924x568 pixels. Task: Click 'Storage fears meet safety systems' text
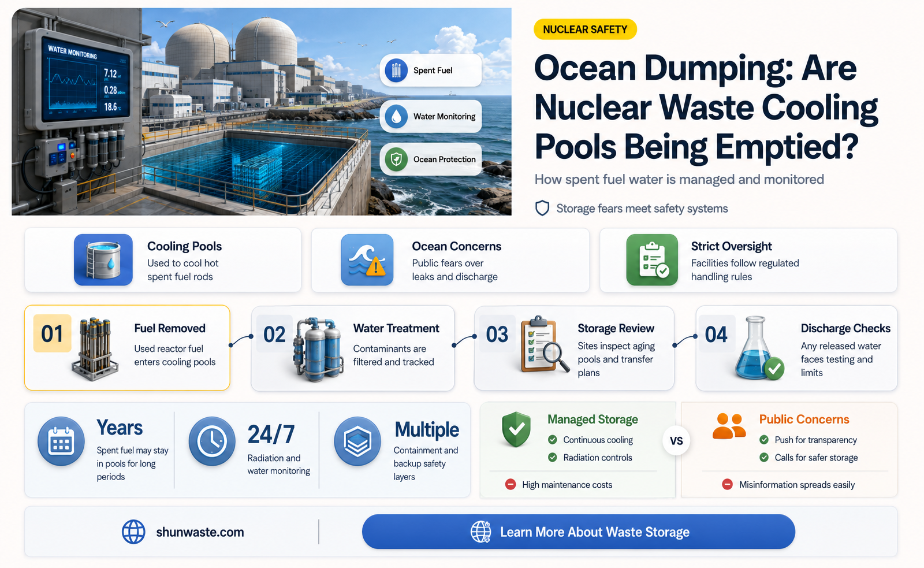642,209
